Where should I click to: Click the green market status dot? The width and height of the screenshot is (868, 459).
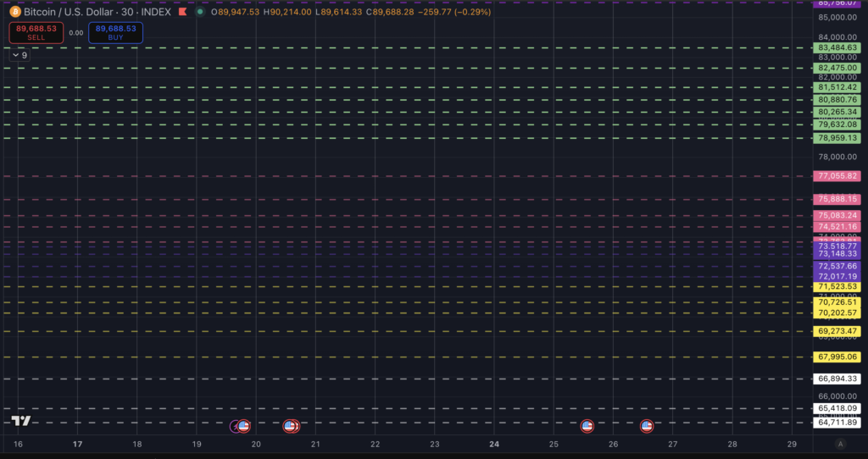(x=199, y=12)
